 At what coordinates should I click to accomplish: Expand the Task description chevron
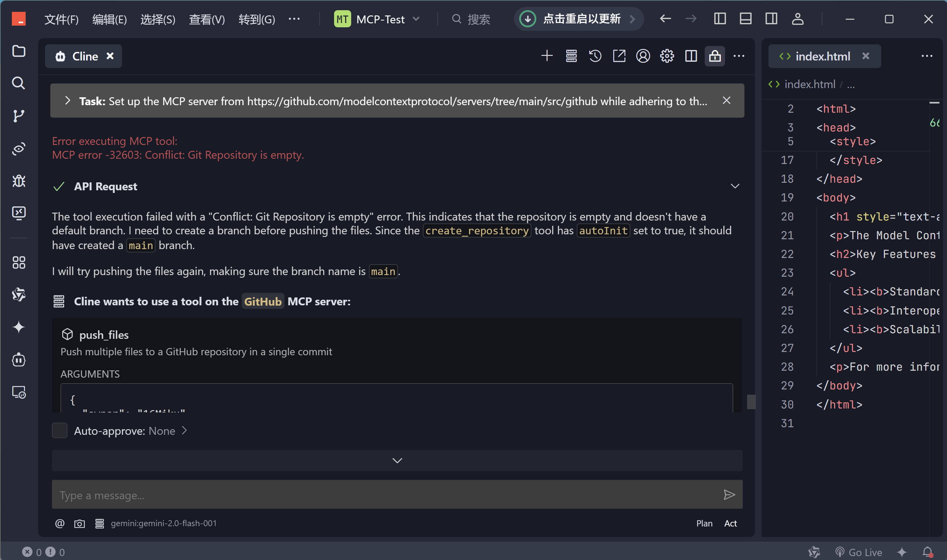pos(67,100)
